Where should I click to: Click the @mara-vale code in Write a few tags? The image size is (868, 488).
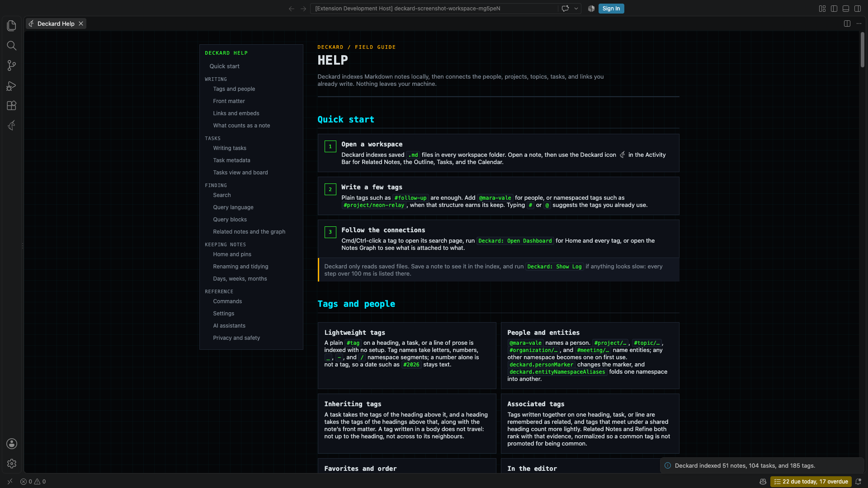coord(495,198)
